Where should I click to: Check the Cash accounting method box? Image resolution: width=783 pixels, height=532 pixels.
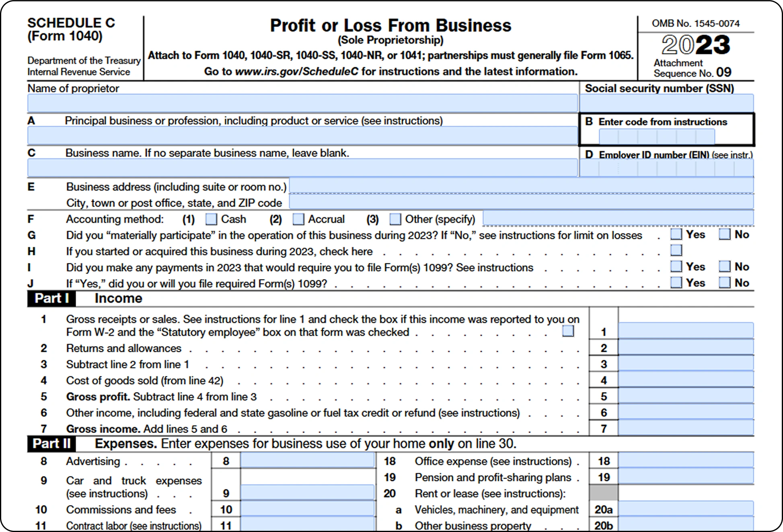pos(211,219)
